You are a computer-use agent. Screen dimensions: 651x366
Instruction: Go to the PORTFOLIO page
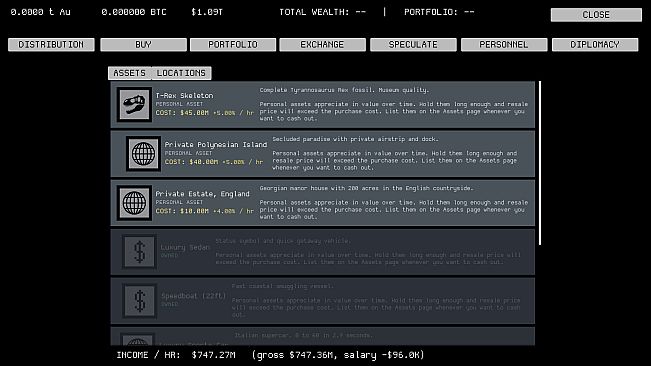(233, 44)
